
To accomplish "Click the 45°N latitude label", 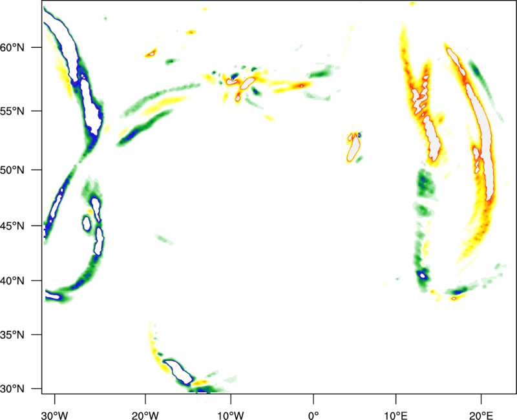I will click(12, 226).
